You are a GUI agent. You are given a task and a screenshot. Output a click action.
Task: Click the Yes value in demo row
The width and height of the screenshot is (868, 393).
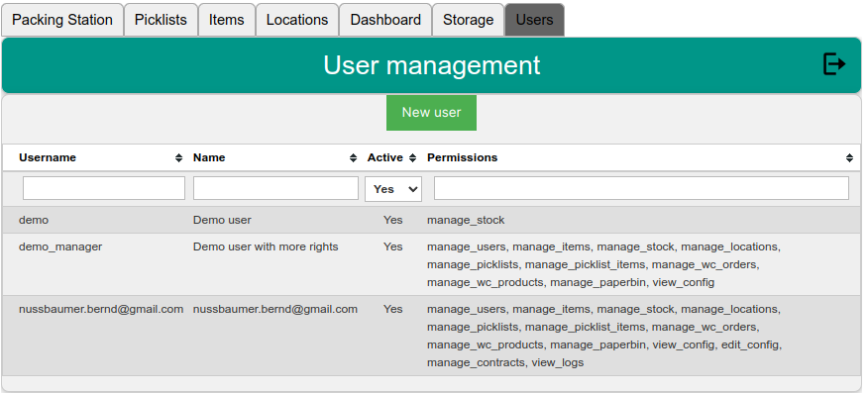(393, 220)
